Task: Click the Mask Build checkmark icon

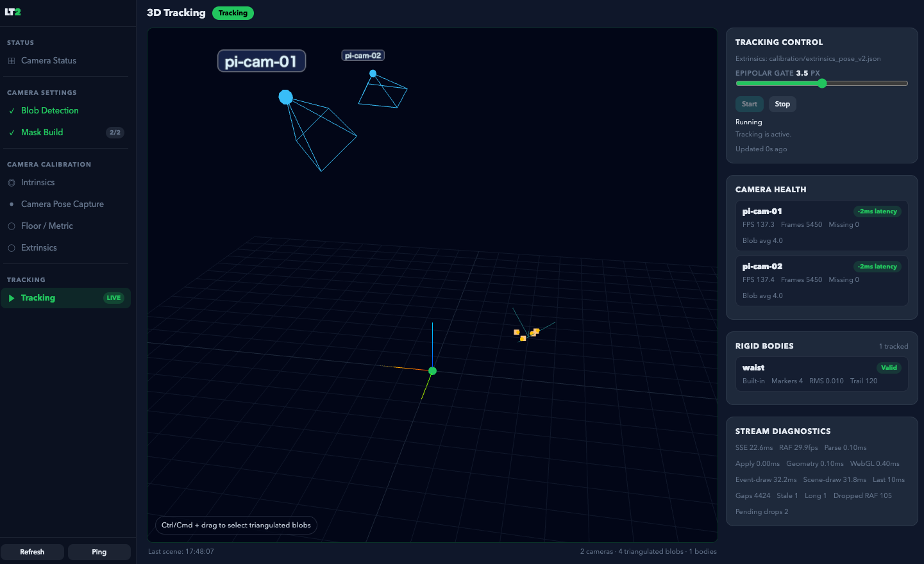Action: pyautogui.click(x=12, y=133)
